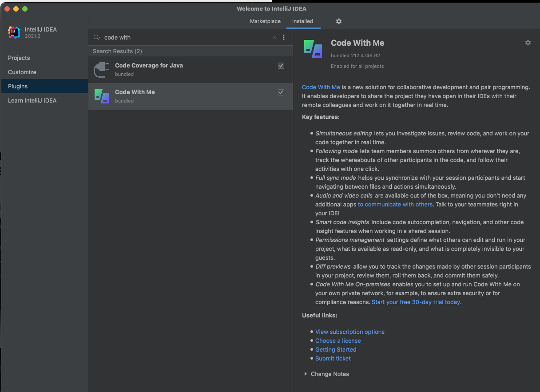540x392 pixels.
Task: Click the Code With Me detail title
Action: click(357, 43)
